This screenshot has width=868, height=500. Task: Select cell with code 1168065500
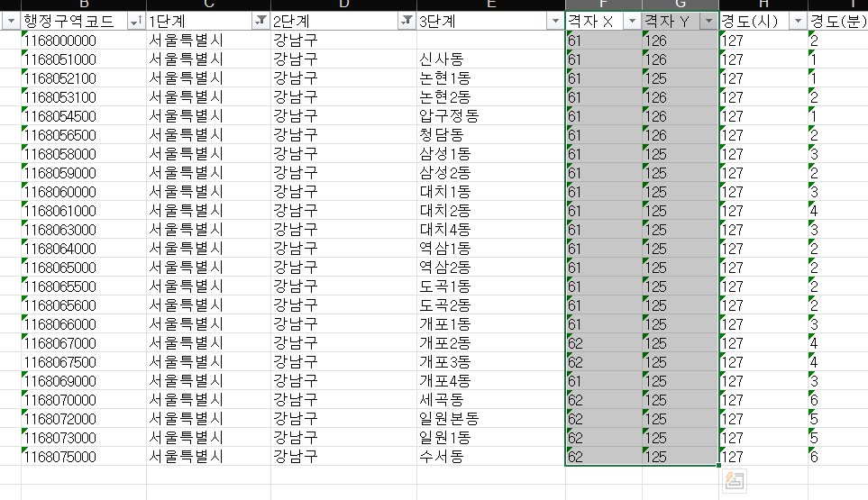(x=84, y=286)
